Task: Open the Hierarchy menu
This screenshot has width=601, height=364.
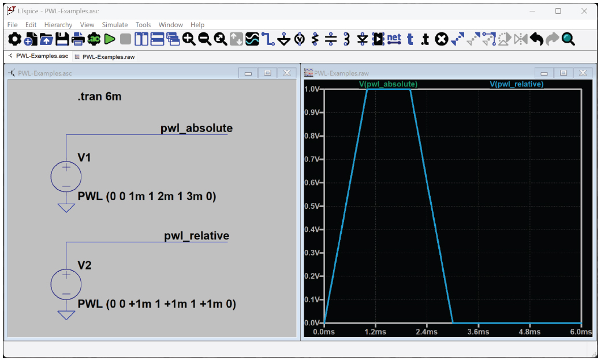Action: tap(58, 25)
